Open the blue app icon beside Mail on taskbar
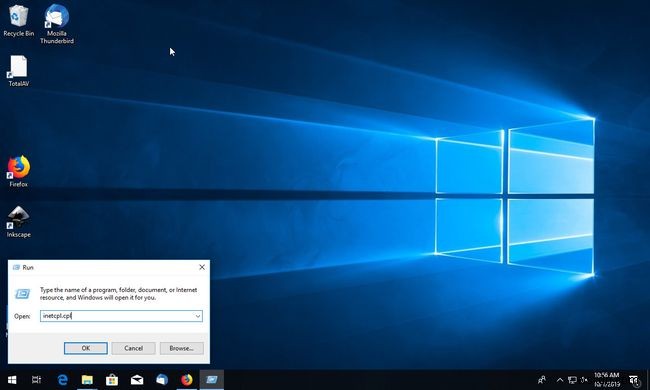This screenshot has width=650, height=390. pyautogui.click(x=162, y=380)
